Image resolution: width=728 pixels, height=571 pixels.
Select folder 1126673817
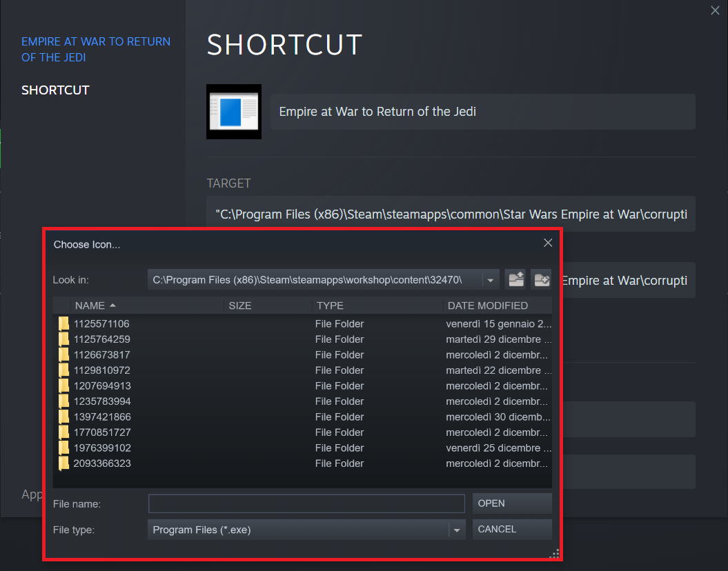pos(302,355)
